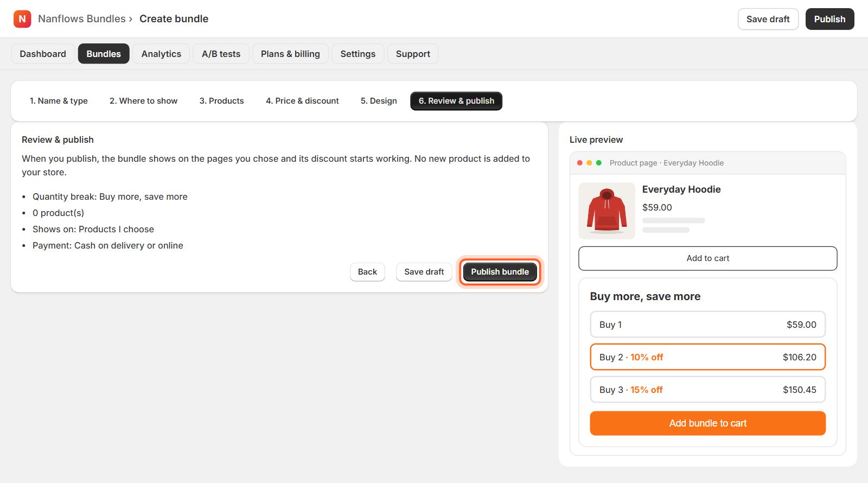Click the '0 product(s)' summary line
The width and height of the screenshot is (868, 483).
click(x=58, y=213)
